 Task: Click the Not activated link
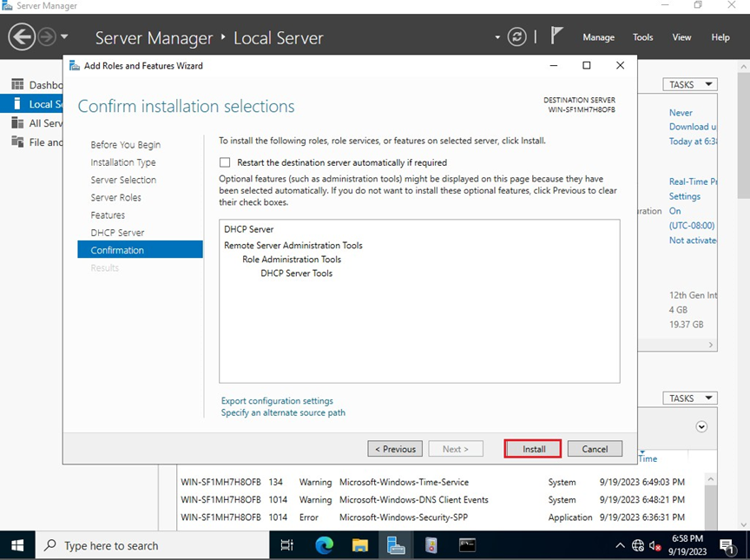click(x=693, y=240)
